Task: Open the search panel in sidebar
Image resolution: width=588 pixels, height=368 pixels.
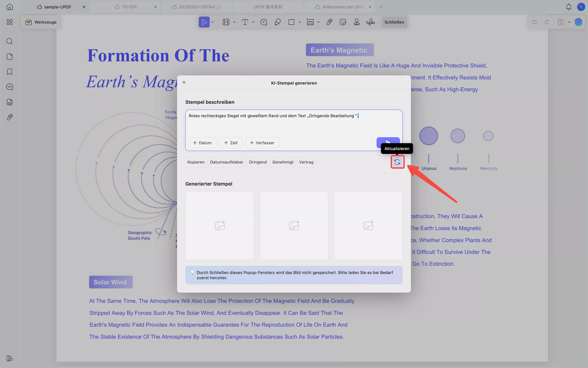Action: [x=9, y=41]
